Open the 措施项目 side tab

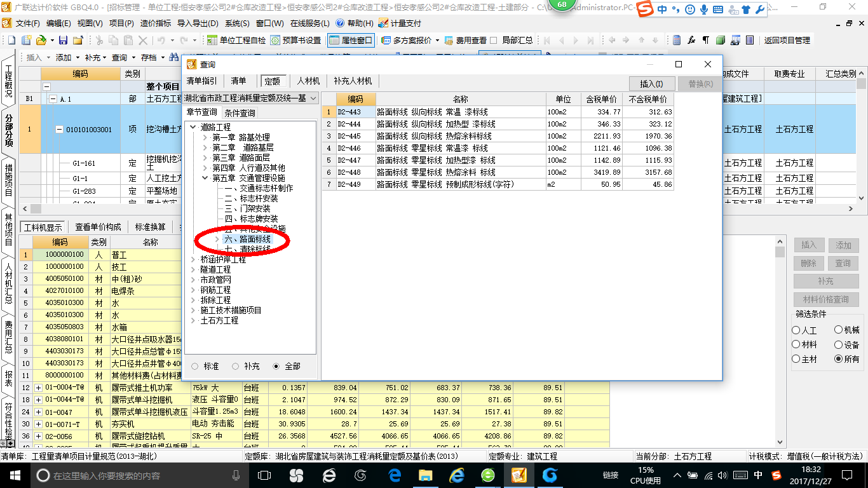(8, 181)
